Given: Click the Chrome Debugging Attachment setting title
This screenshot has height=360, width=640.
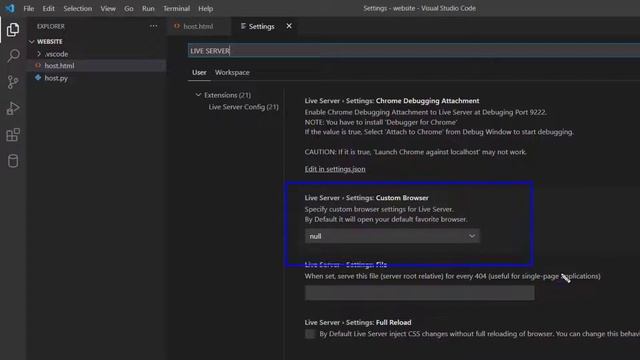Looking at the screenshot, I should point(392,101).
